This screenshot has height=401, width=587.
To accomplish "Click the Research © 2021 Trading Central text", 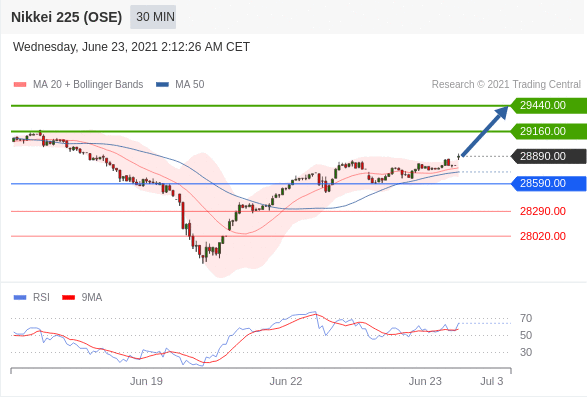I will point(506,84).
